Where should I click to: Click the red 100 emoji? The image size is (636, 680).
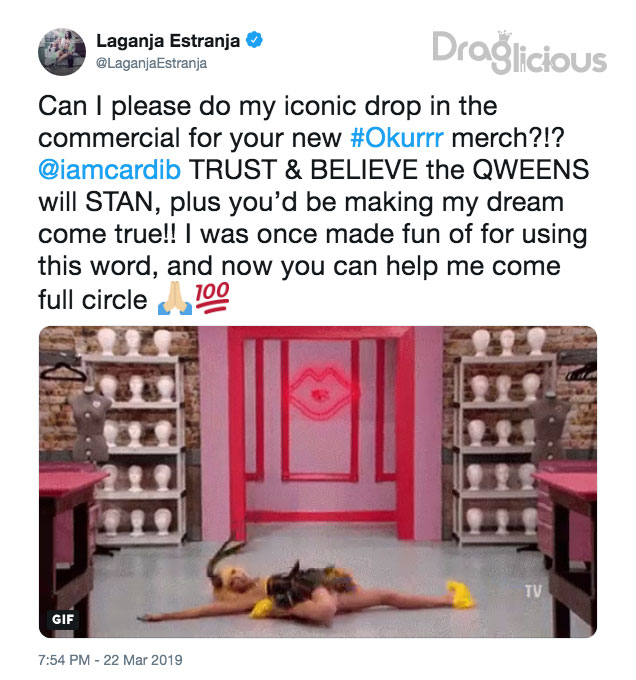(212, 298)
